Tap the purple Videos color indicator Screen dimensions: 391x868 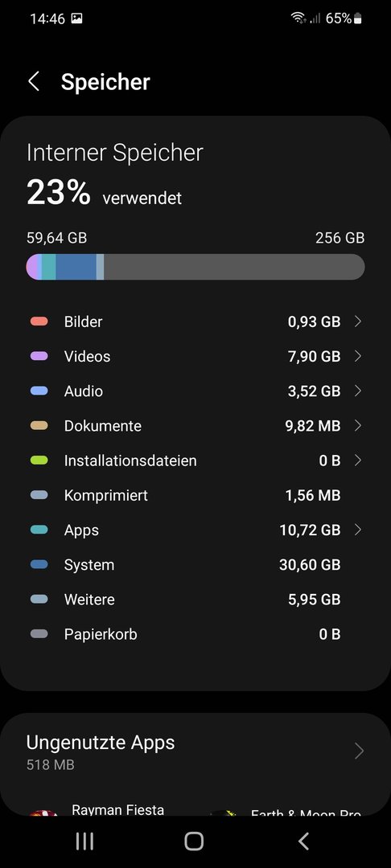[39, 357]
